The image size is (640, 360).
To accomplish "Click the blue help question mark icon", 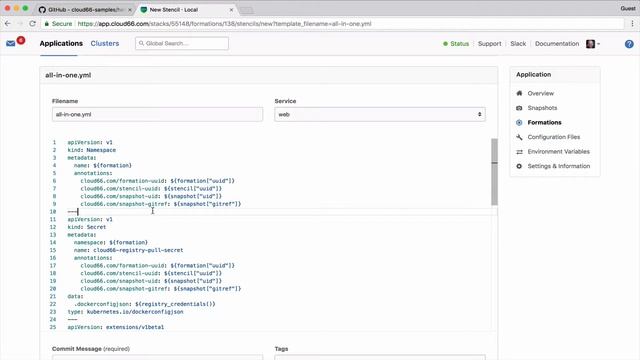I will click(629, 44).
